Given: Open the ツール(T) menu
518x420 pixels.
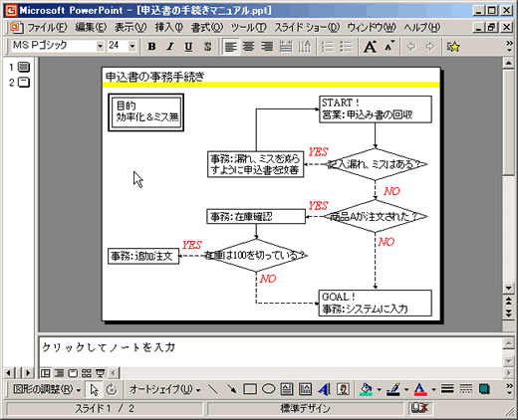Looking at the screenshot, I should [248, 27].
